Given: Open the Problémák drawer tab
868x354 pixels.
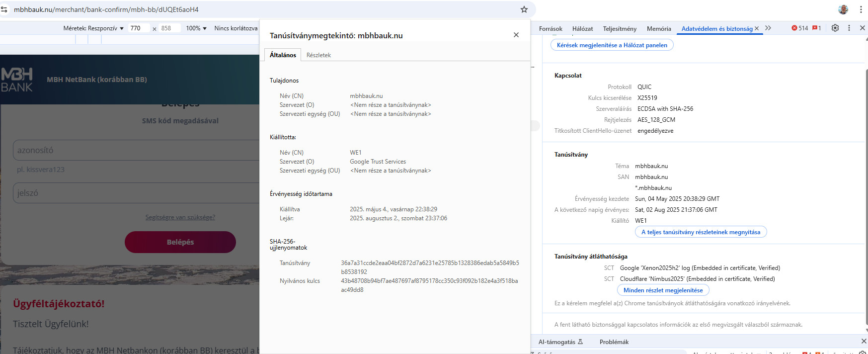Looking at the screenshot, I should (614, 342).
